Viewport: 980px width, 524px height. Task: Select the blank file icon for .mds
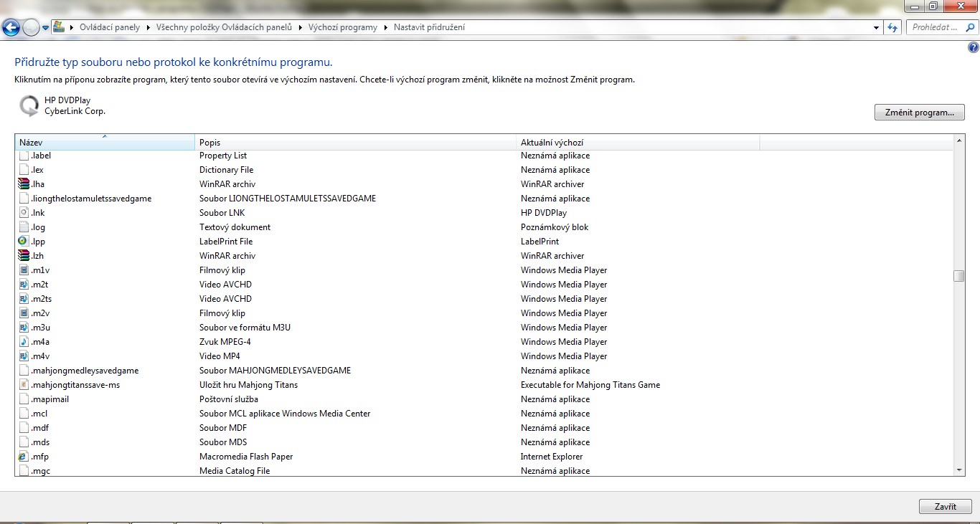click(23, 442)
